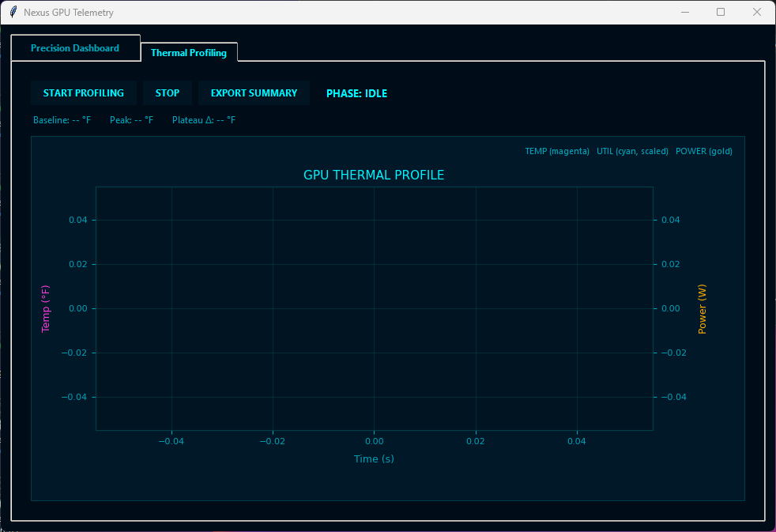Switch to the Precision Dashboard tab
776x532 pixels.
(75, 48)
